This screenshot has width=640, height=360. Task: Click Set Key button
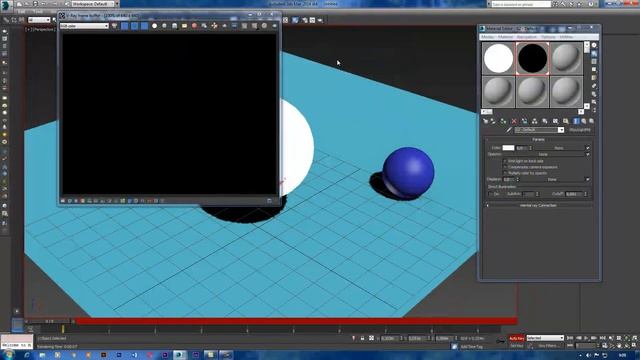(517, 346)
